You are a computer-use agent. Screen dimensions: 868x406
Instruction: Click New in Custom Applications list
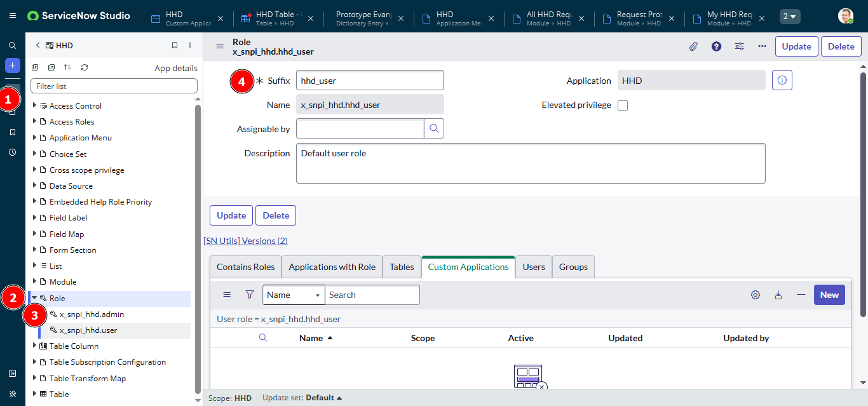pyautogui.click(x=829, y=295)
